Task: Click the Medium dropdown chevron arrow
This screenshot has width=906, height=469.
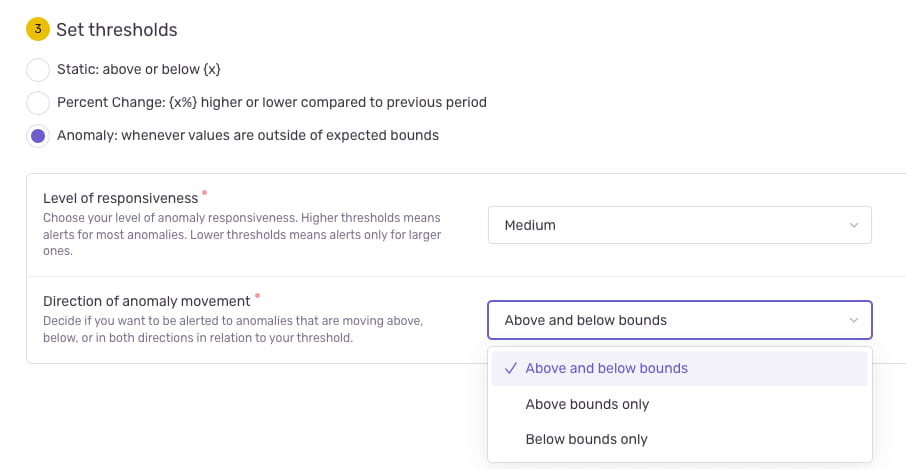Action: click(853, 226)
